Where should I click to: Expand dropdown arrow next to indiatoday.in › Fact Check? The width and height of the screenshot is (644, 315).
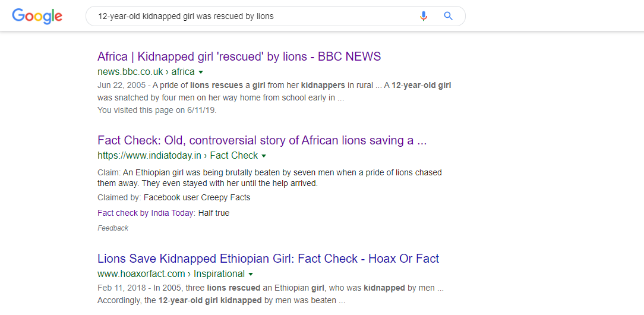[264, 156]
